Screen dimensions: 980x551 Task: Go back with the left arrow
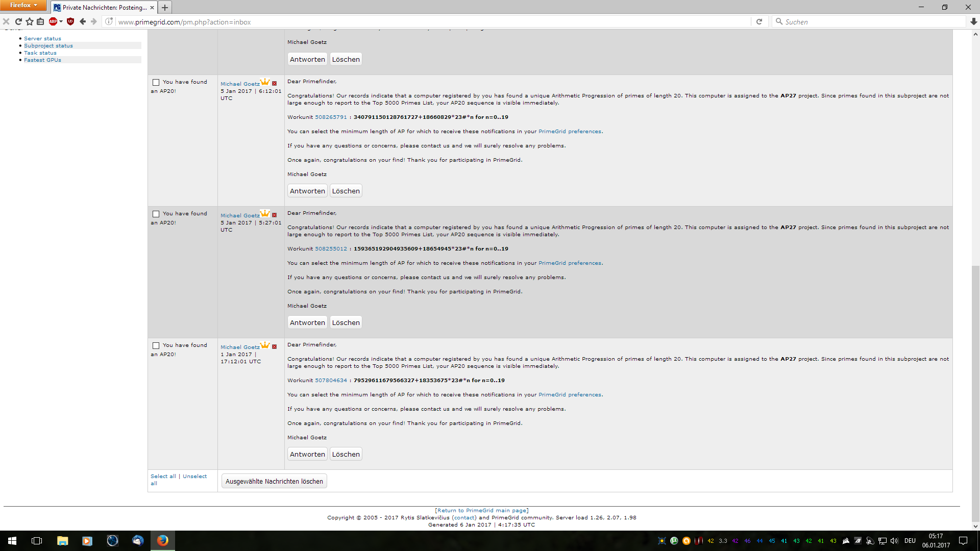83,21
